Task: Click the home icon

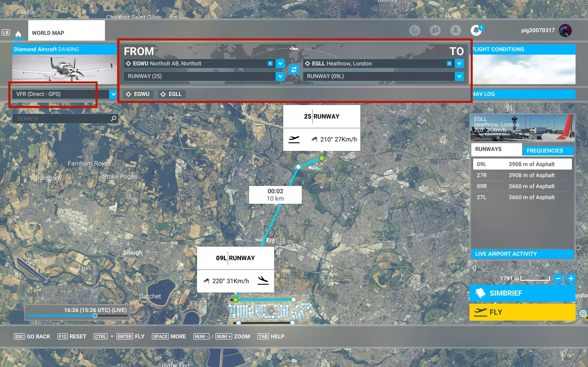Action: click(x=18, y=33)
